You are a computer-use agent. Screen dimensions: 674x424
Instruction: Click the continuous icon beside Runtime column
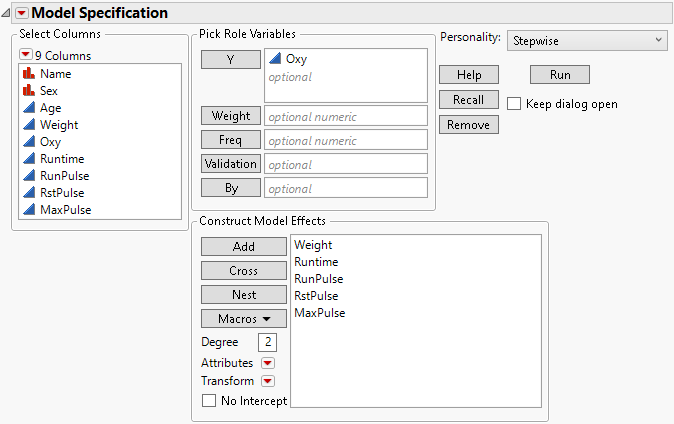click(x=28, y=159)
